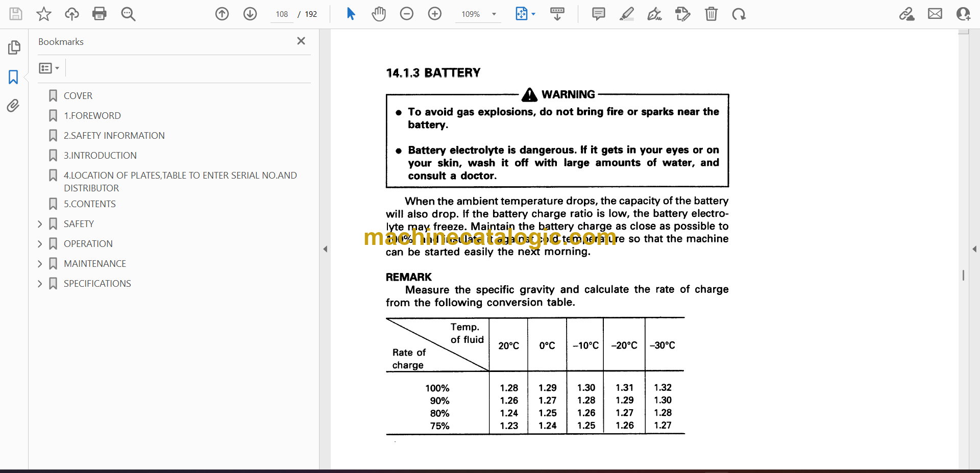Screen dimensions: 980x473
Task: Toggle the bookmarks panel icon
Action: coord(14,77)
